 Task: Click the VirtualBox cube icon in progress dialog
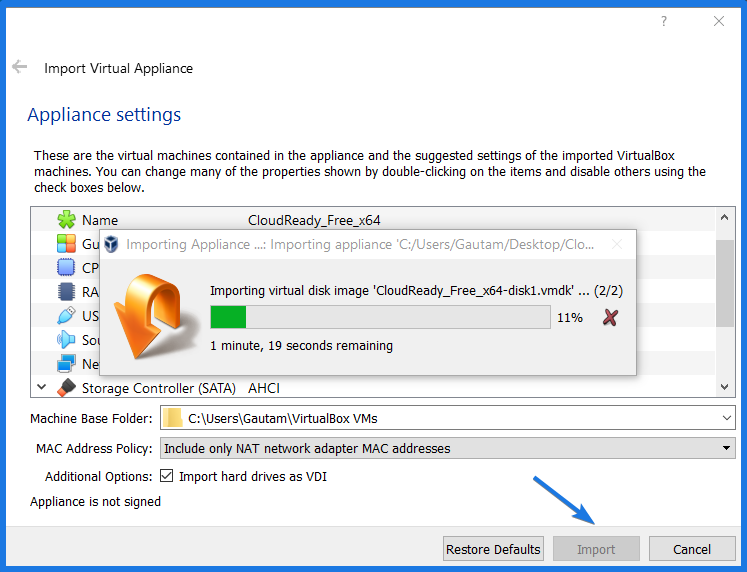[111, 244]
